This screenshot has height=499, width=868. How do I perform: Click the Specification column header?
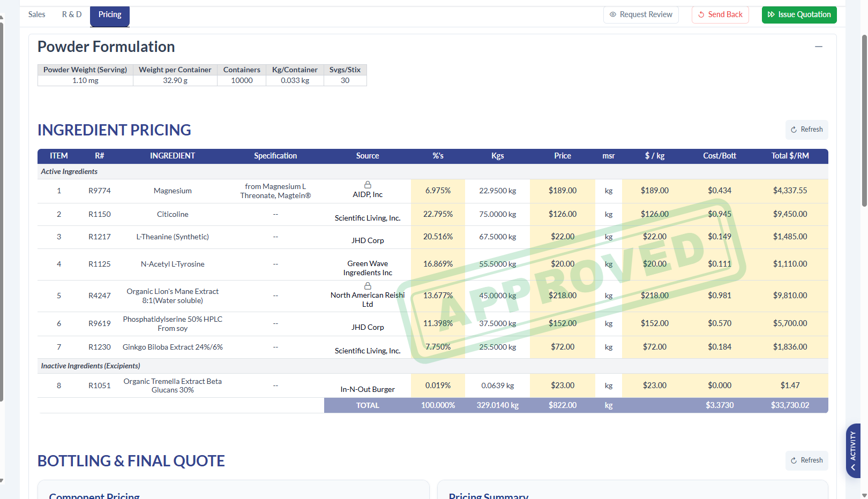click(x=275, y=156)
